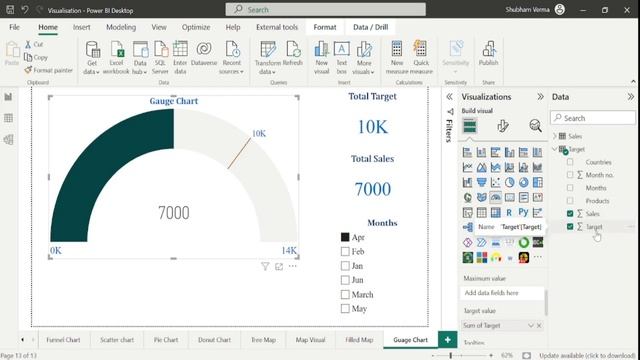Open the Insert ribbon tab
Viewport: 640px width, 360px height.
(81, 27)
